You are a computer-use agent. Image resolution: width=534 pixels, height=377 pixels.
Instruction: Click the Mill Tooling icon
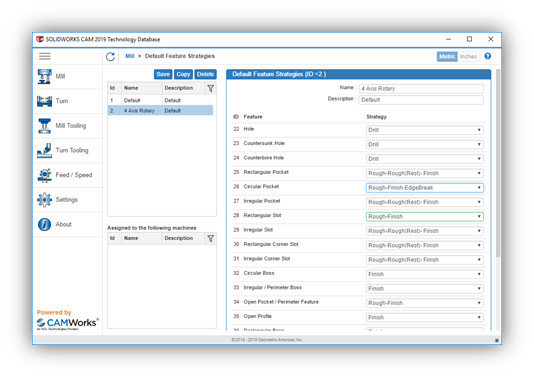(45, 126)
